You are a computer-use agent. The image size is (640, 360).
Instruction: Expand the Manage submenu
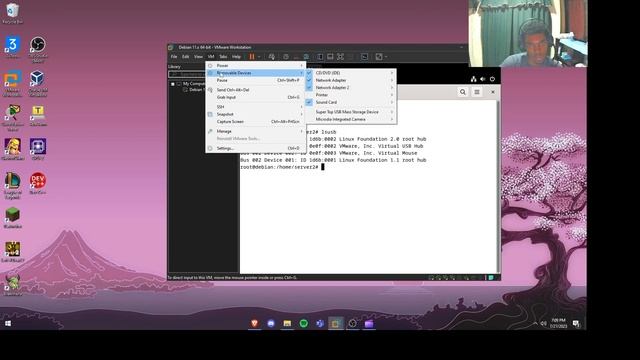coord(256,131)
